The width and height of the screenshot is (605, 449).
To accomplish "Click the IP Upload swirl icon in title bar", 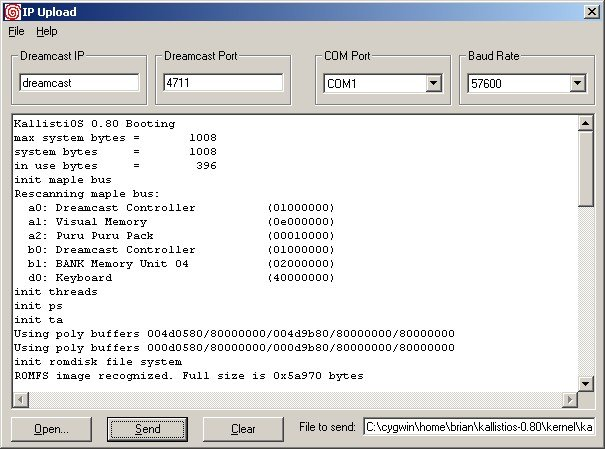I will click(x=12, y=12).
